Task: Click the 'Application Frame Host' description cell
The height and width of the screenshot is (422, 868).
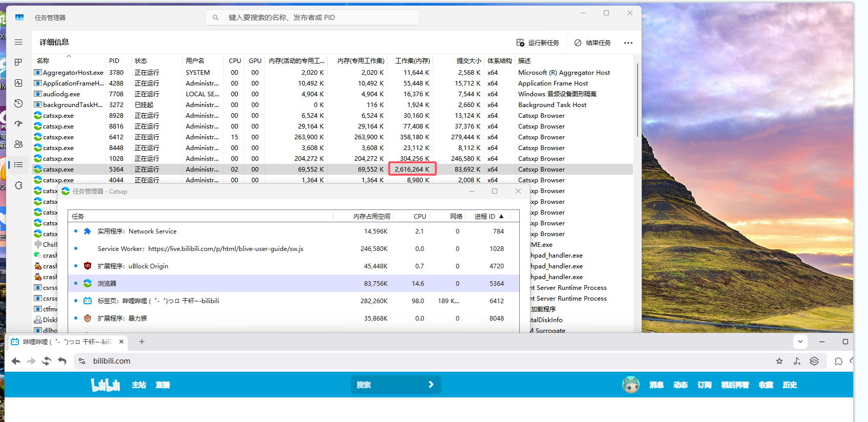Action: 553,83
